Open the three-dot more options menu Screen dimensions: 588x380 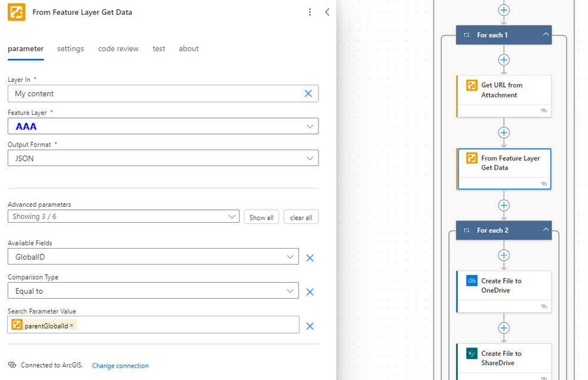pos(310,12)
